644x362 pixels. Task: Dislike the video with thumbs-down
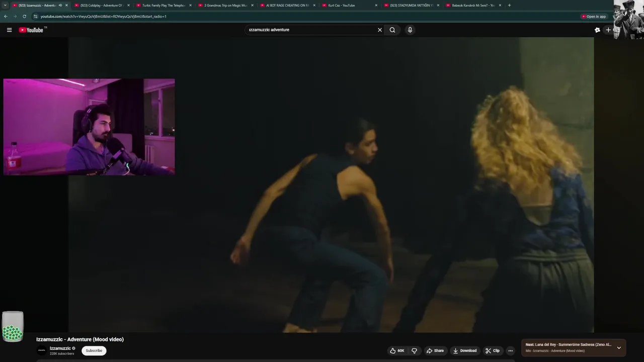[415, 350]
